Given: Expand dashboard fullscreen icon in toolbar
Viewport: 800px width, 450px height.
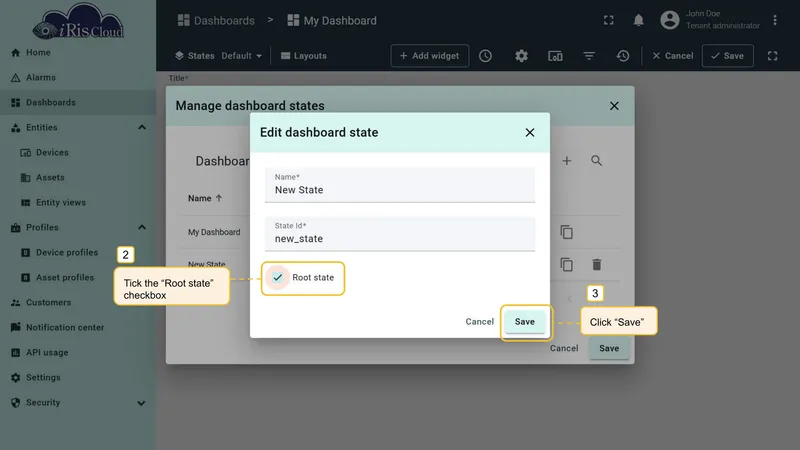Looking at the screenshot, I should (772, 56).
